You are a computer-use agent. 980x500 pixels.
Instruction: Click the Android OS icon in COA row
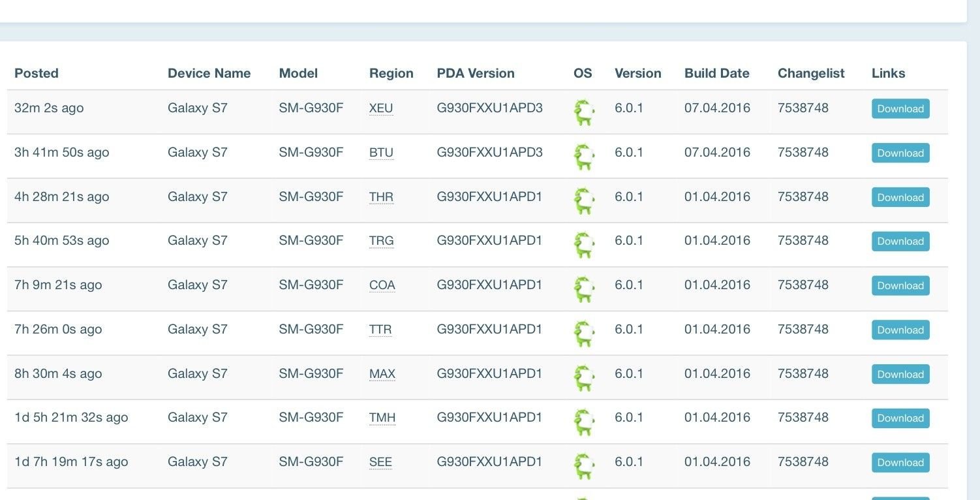tap(584, 290)
